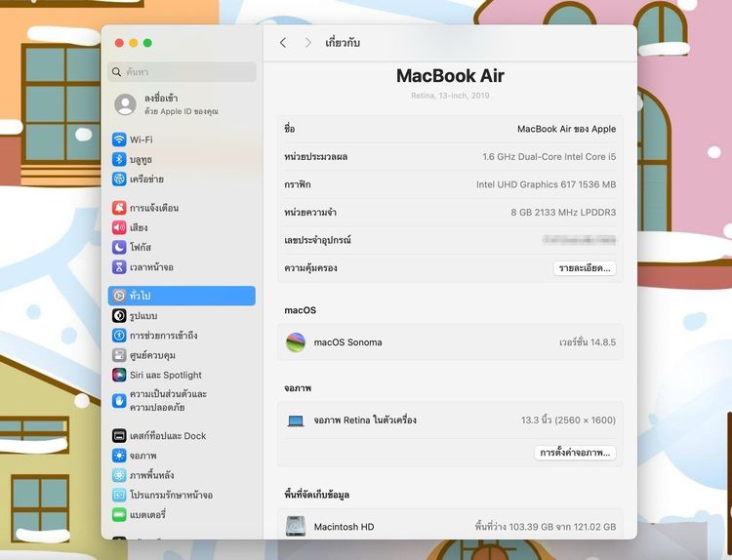This screenshot has height=560, width=732.
Task: Select the ทั่วไป sidebar row
Action: 182,296
